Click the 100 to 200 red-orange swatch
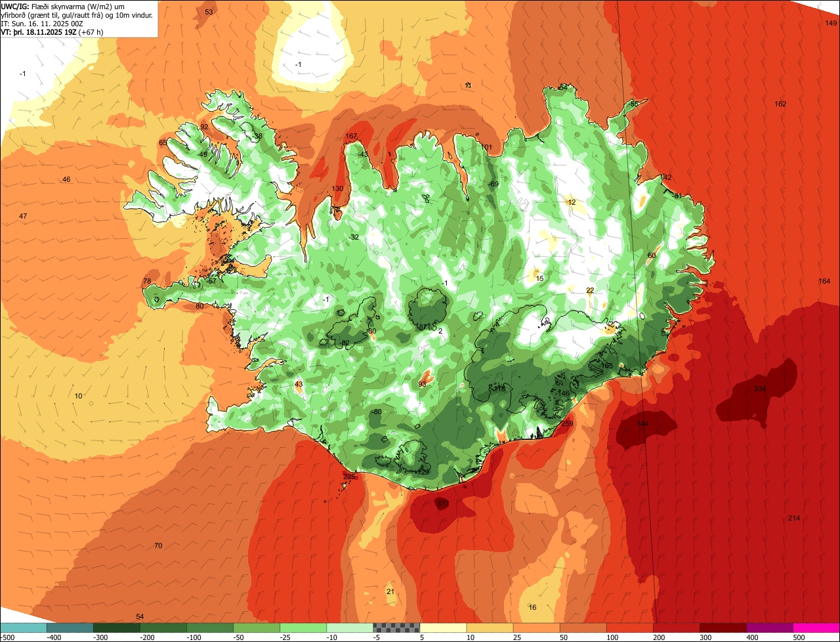 pyautogui.click(x=629, y=628)
